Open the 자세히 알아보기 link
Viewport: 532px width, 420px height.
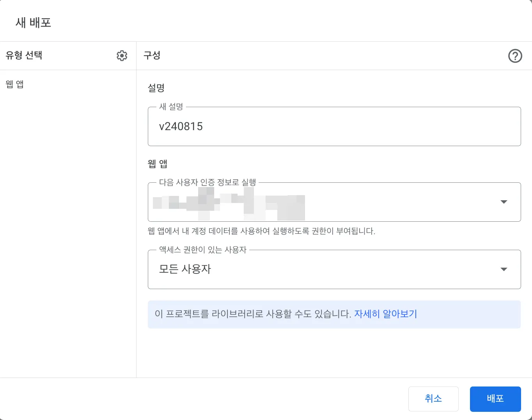[x=385, y=314]
